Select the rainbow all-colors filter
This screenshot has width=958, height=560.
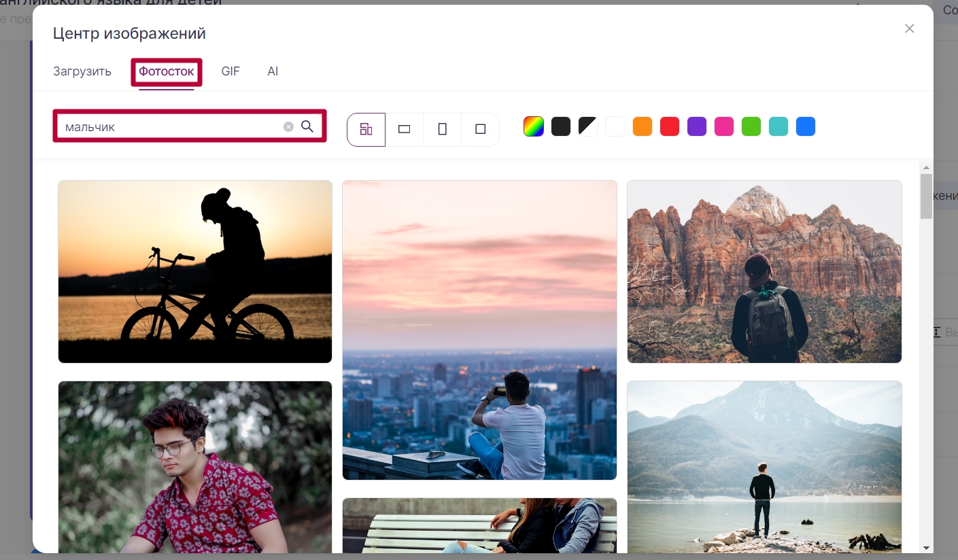[534, 126]
